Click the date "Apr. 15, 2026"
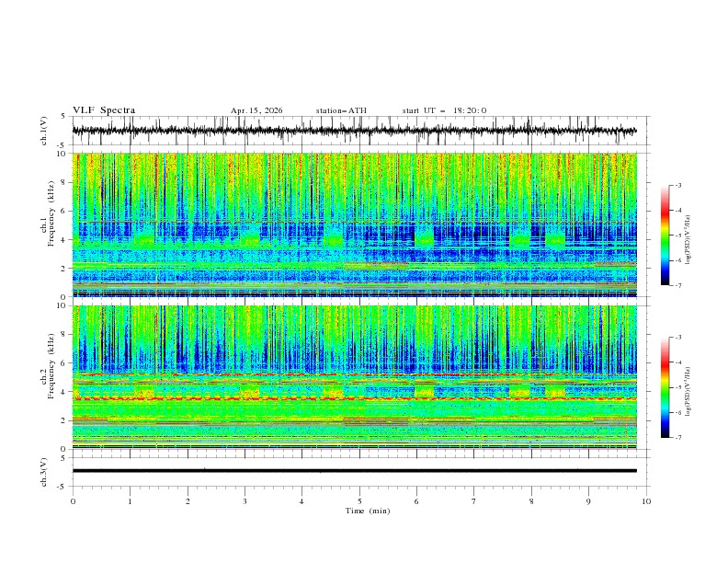 [256, 110]
